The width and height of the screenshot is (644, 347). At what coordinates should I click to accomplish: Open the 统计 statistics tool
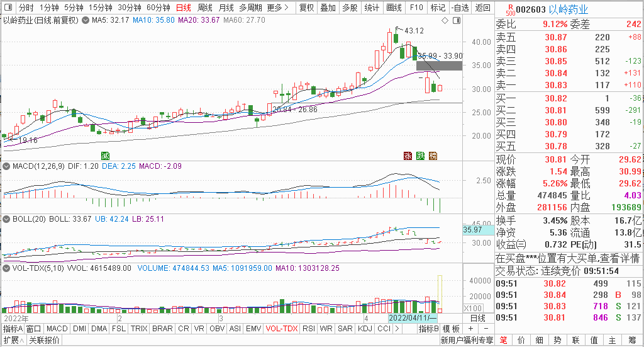(372, 8)
